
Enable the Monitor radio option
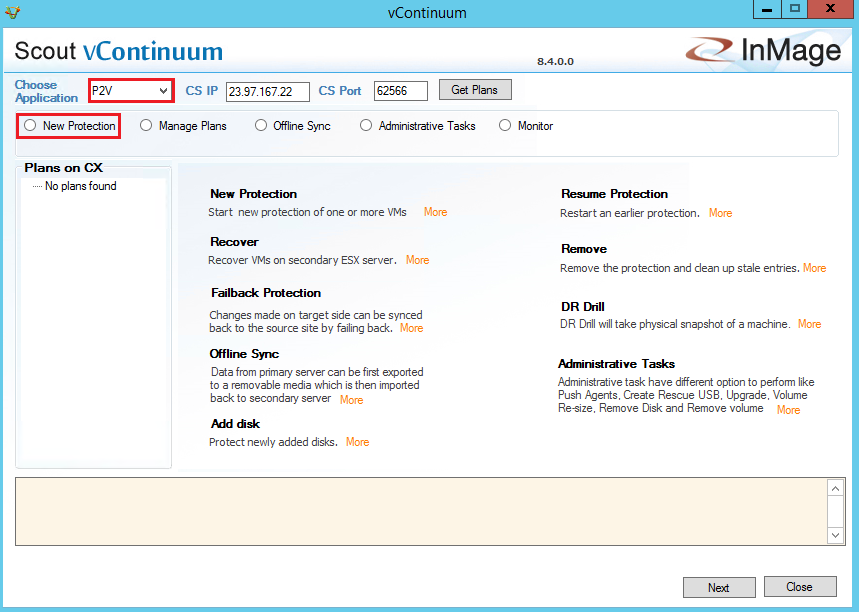[505, 126]
